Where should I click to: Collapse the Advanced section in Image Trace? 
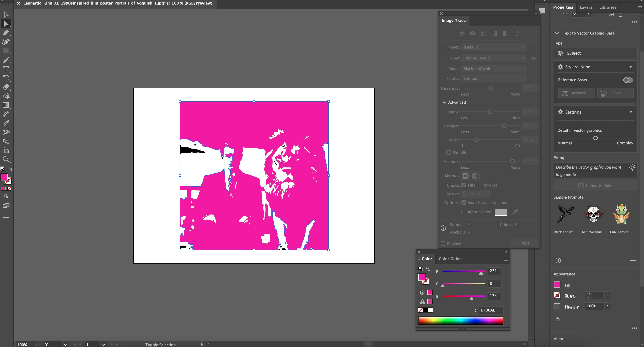click(444, 102)
